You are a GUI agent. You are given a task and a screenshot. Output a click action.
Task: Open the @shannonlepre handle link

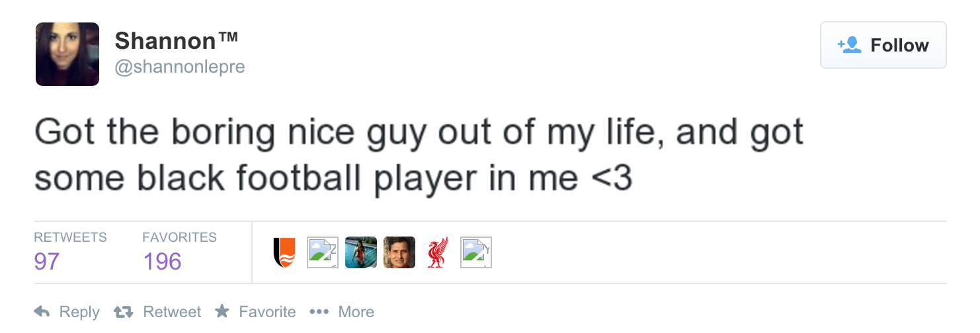180,67
